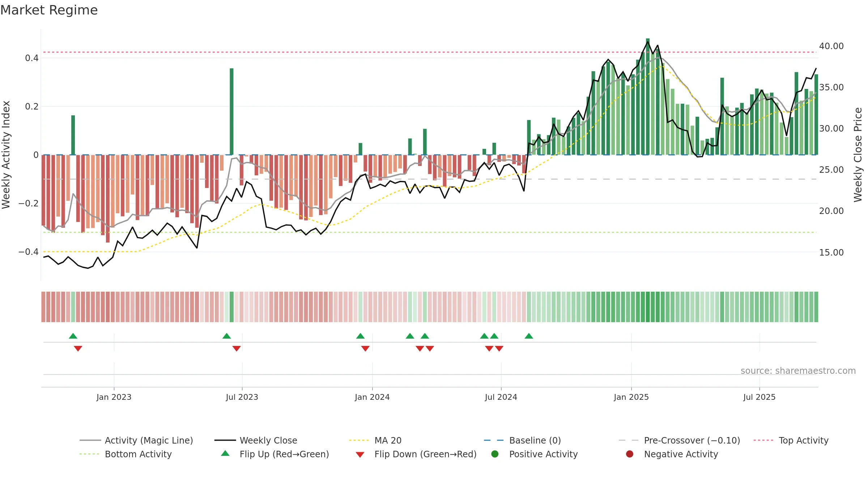Viewport: 868px width, 488px height.
Task: Toggle the Flip Down (Green→Red) legend entry
Action: click(x=416, y=454)
